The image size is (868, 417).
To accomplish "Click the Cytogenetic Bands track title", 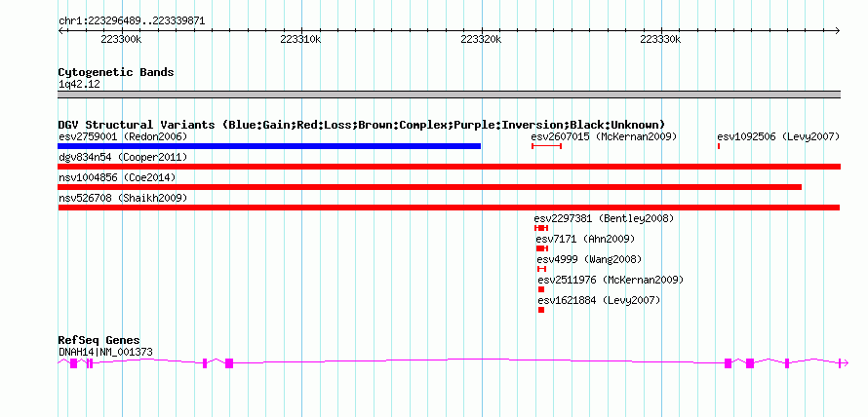I will (x=116, y=72).
